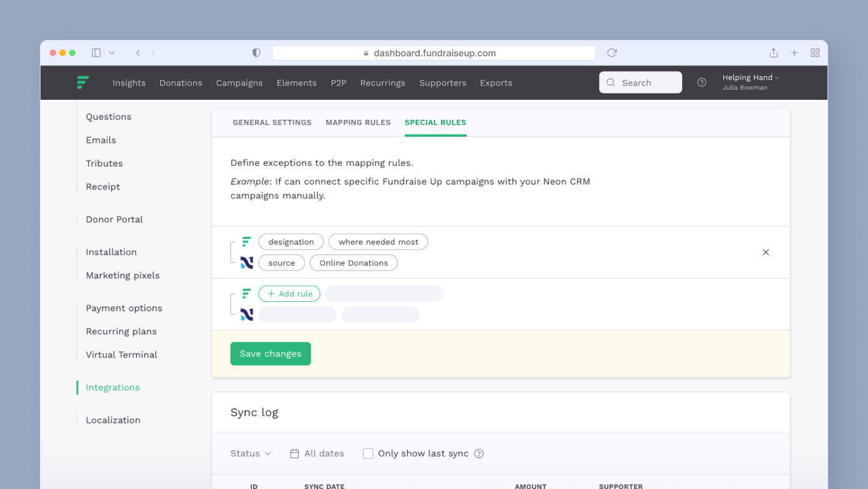
Task: Click the privacy shield icon
Action: [x=256, y=53]
